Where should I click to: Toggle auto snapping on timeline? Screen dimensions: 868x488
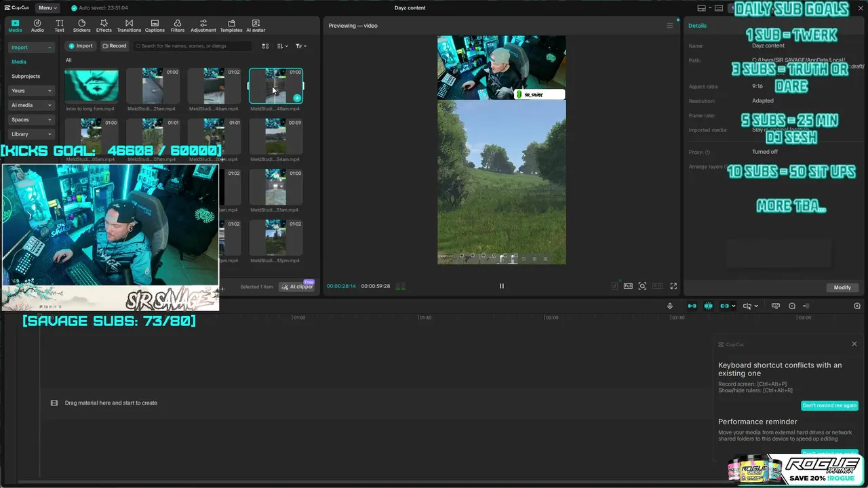click(708, 306)
